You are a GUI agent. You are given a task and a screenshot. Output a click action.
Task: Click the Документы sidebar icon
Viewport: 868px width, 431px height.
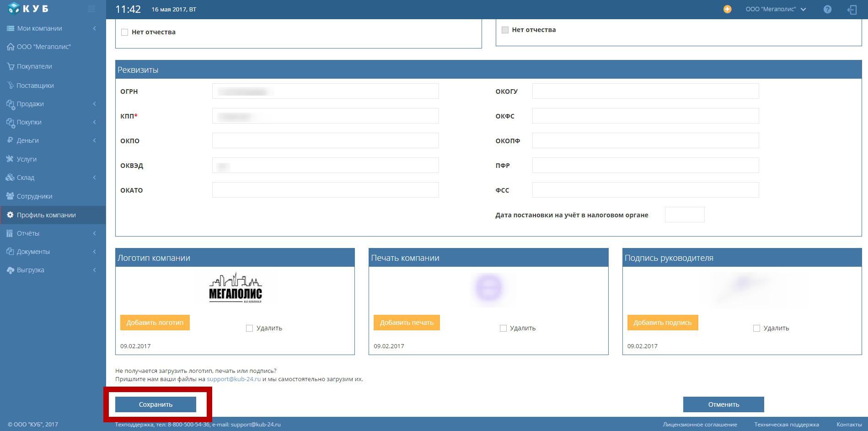pos(10,252)
